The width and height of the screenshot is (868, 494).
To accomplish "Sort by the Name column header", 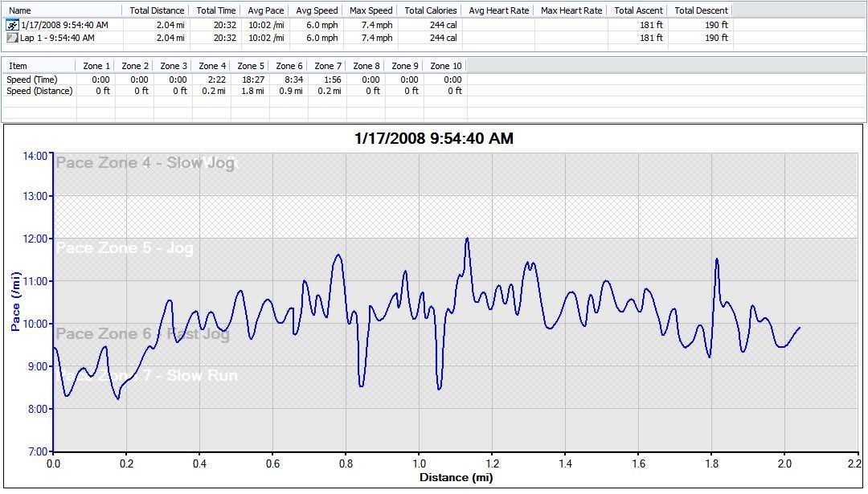I will [x=20, y=10].
